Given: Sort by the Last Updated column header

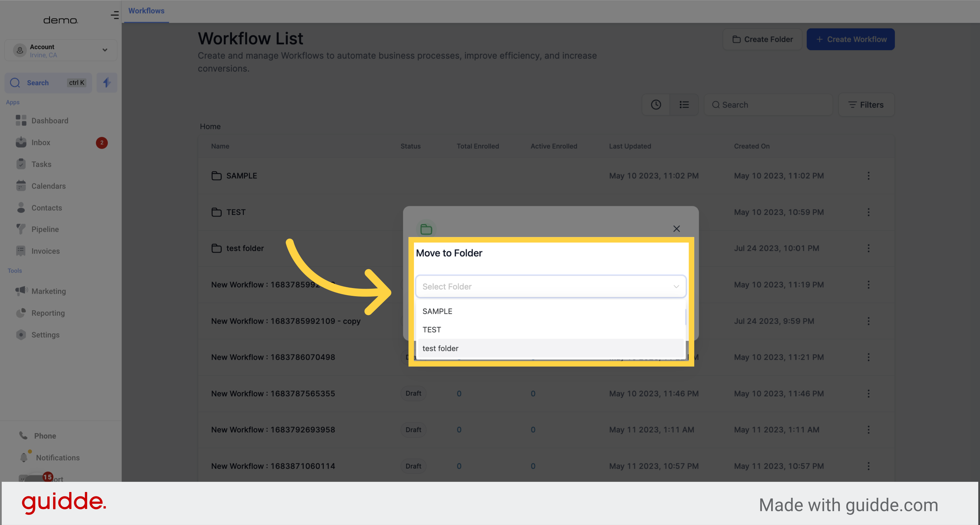Looking at the screenshot, I should tap(630, 146).
